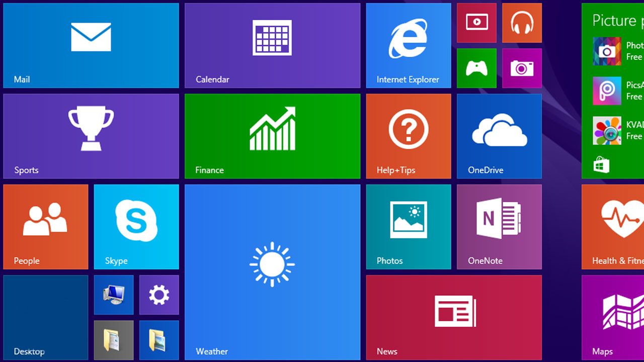
Task: Open the People tile
Action: pos(46,227)
